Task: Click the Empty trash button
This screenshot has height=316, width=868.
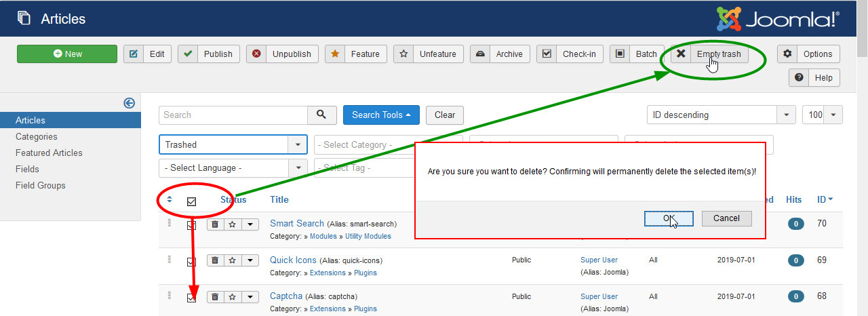Action: tap(710, 54)
